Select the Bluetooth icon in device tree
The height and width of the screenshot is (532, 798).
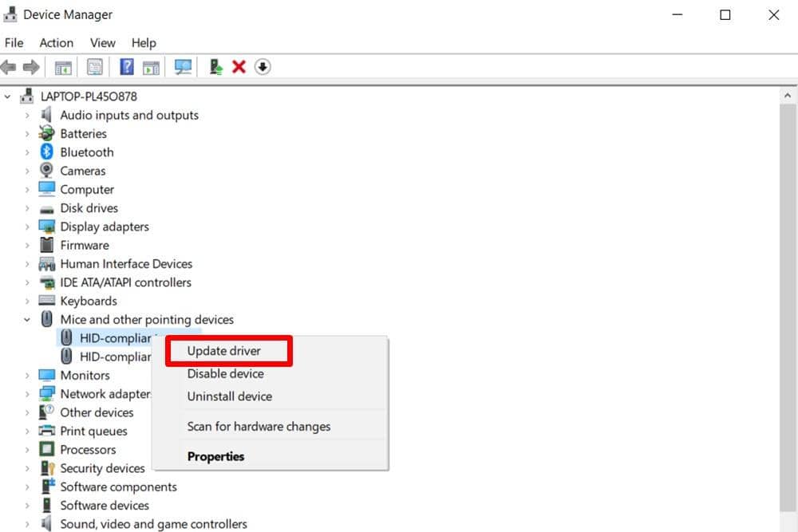pos(46,152)
